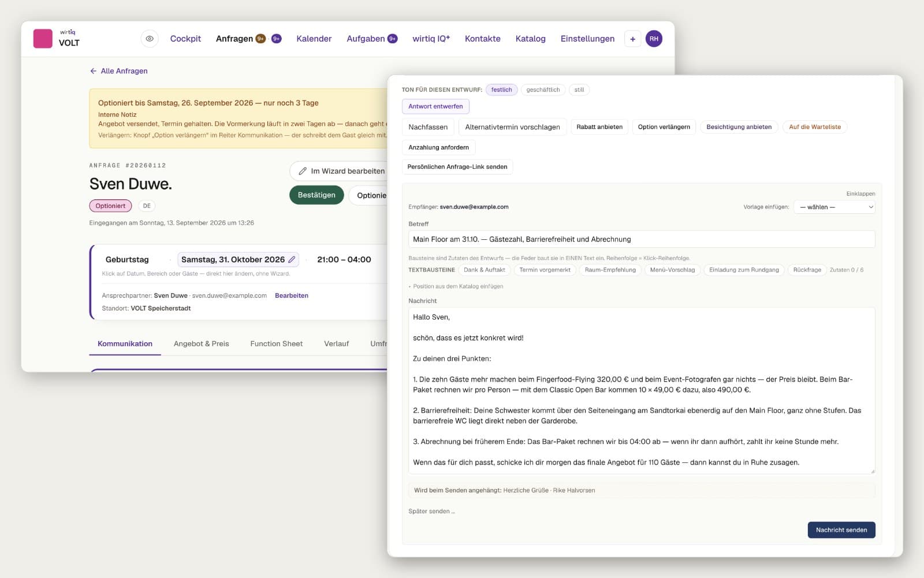Click the Nachricht senden button

841,530
